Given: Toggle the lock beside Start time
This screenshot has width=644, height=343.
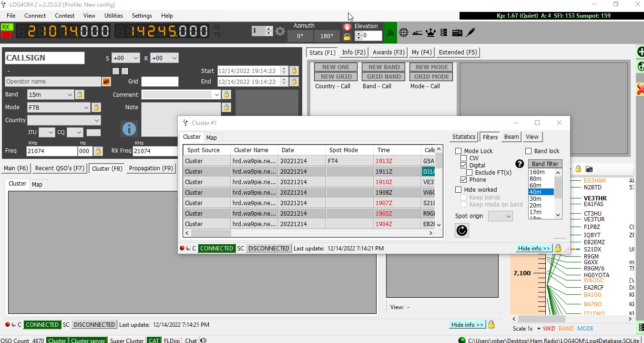Looking at the screenshot, I should pyautogui.click(x=294, y=71).
